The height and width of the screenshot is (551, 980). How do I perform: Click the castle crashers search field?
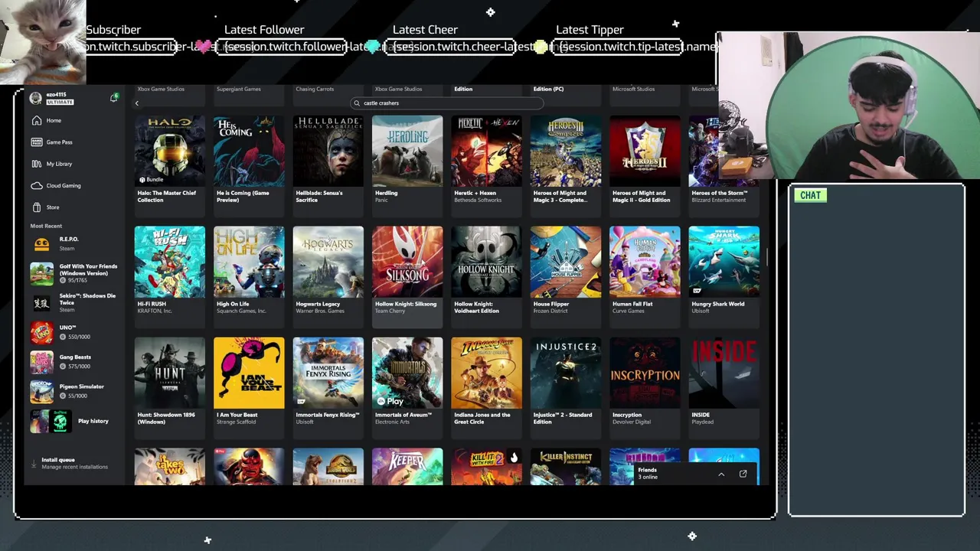coord(448,103)
